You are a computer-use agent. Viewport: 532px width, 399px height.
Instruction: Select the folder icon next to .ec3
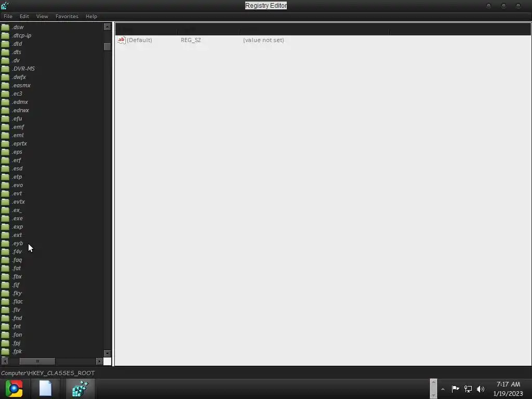(5, 94)
